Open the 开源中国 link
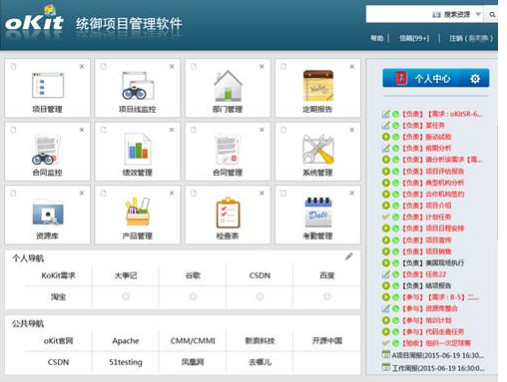The image size is (507, 382). [x=327, y=341]
